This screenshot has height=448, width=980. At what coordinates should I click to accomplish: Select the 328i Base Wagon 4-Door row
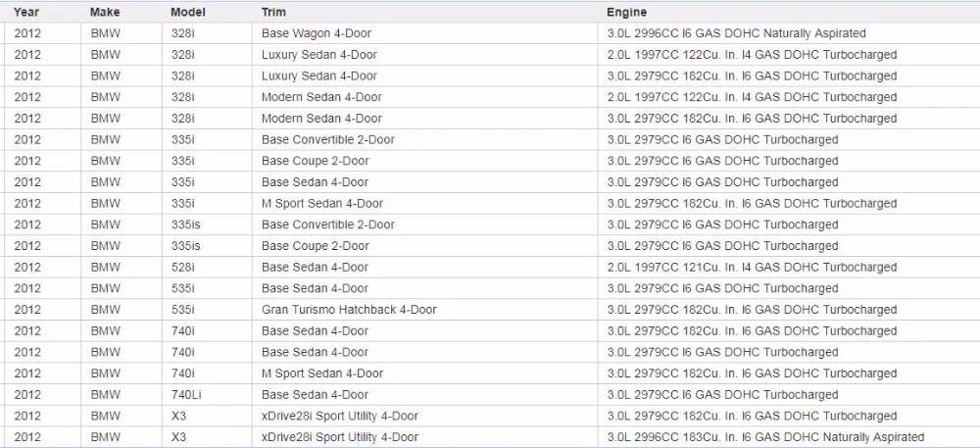492,33
